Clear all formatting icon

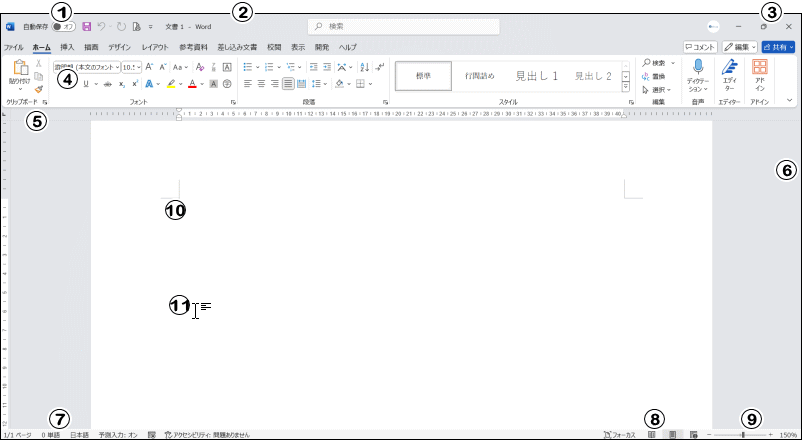click(x=200, y=67)
